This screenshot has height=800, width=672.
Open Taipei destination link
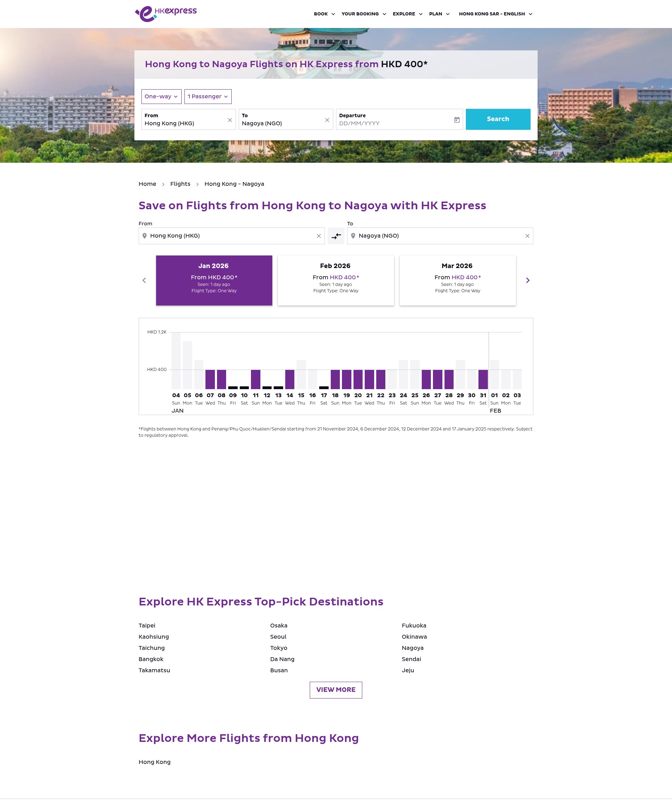147,625
